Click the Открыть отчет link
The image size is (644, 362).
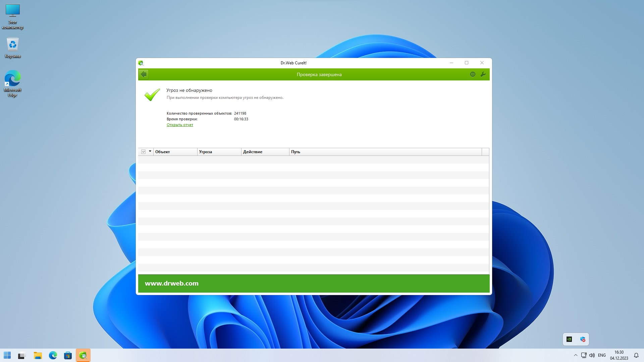tap(180, 125)
